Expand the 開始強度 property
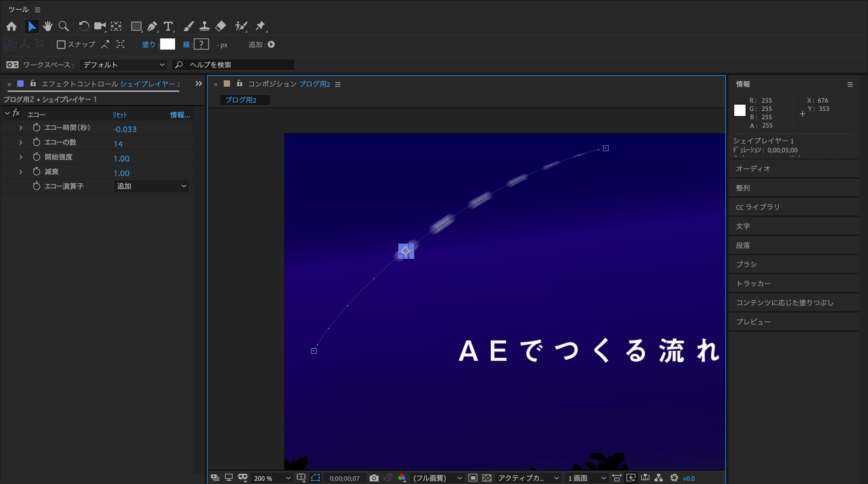The width and height of the screenshot is (868, 484). tap(21, 157)
